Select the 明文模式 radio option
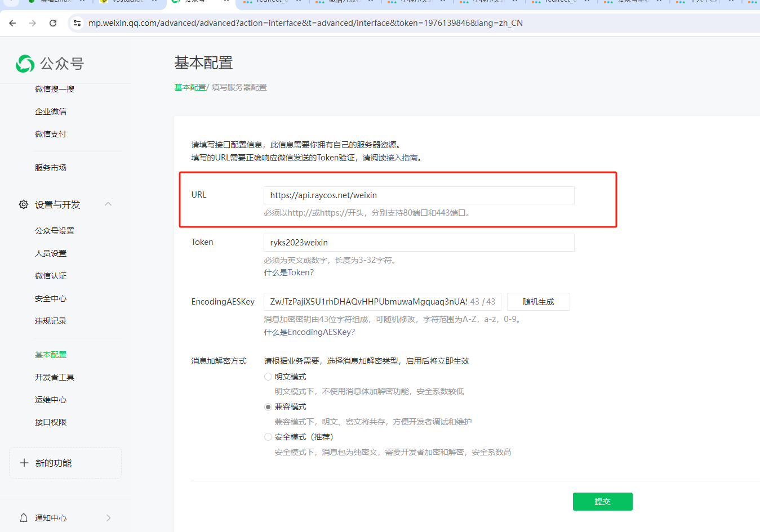Viewport: 760px width, 532px height. tap(268, 377)
